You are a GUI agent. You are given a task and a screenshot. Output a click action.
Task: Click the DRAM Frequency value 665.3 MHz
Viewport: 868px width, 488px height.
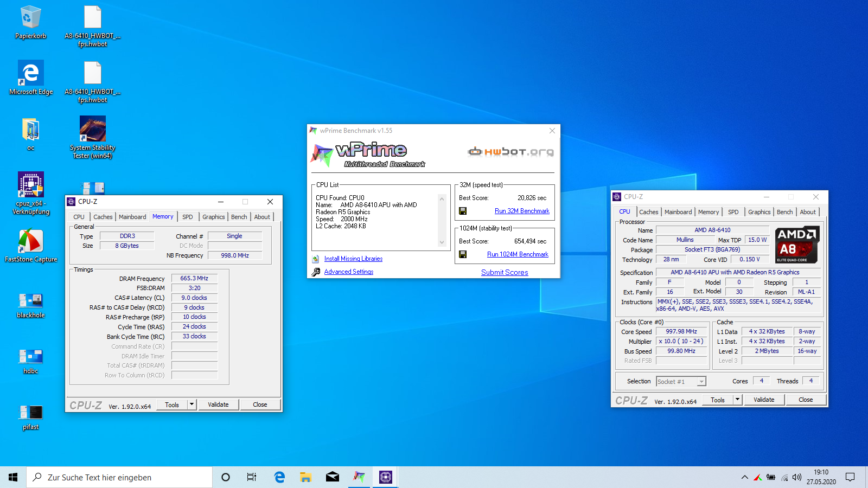pos(194,278)
